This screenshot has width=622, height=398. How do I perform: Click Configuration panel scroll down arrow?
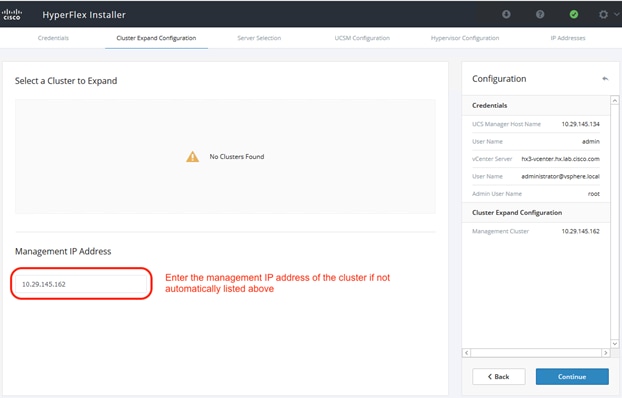[x=614, y=344]
